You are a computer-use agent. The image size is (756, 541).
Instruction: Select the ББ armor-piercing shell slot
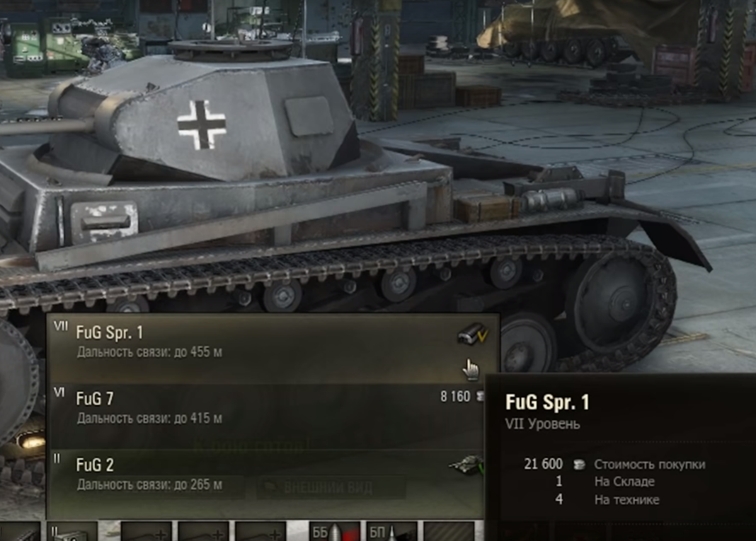(x=335, y=532)
